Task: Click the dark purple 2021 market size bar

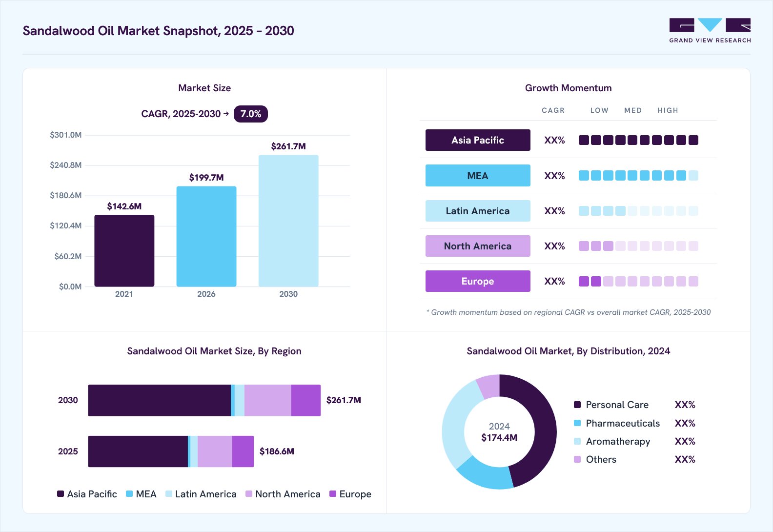Action: pos(124,250)
